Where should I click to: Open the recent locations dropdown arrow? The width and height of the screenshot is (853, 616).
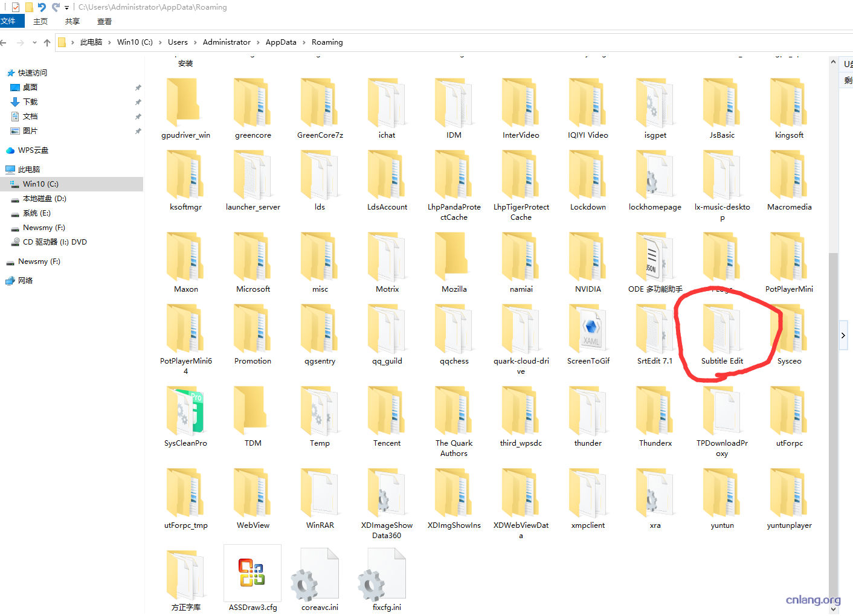coord(34,42)
